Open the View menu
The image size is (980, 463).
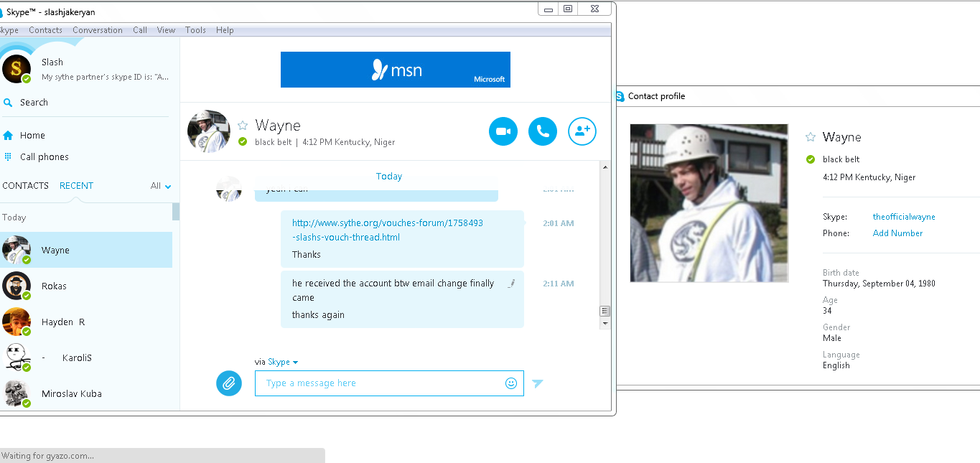pos(166,30)
